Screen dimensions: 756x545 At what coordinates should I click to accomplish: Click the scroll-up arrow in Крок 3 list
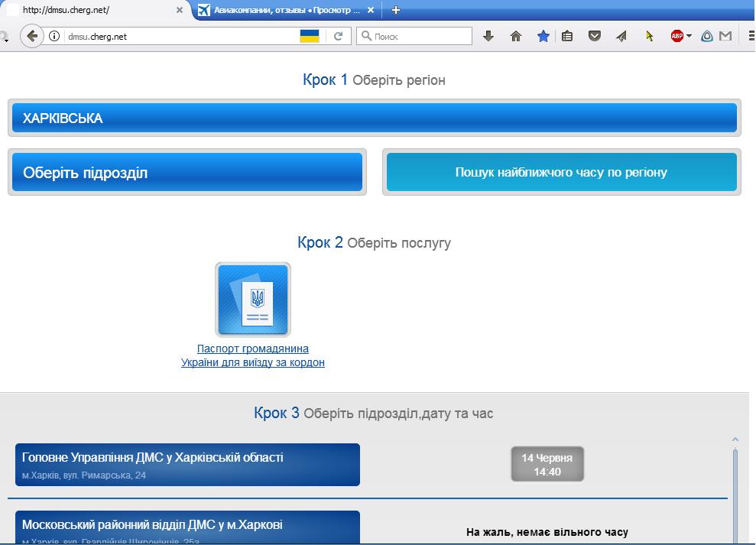735,440
